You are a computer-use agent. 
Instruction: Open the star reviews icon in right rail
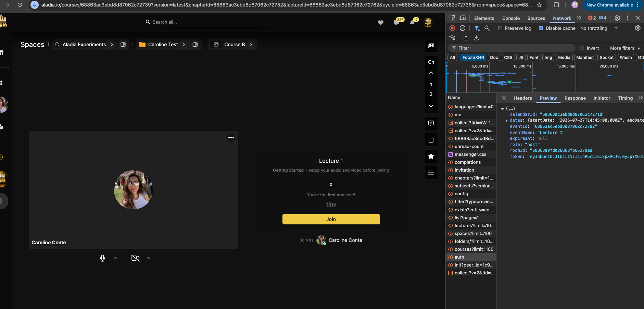click(431, 156)
